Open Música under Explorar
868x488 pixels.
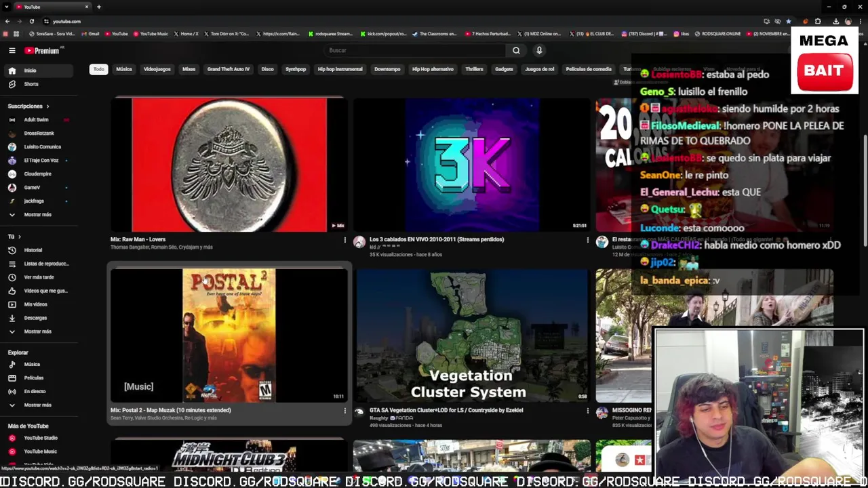39,365
